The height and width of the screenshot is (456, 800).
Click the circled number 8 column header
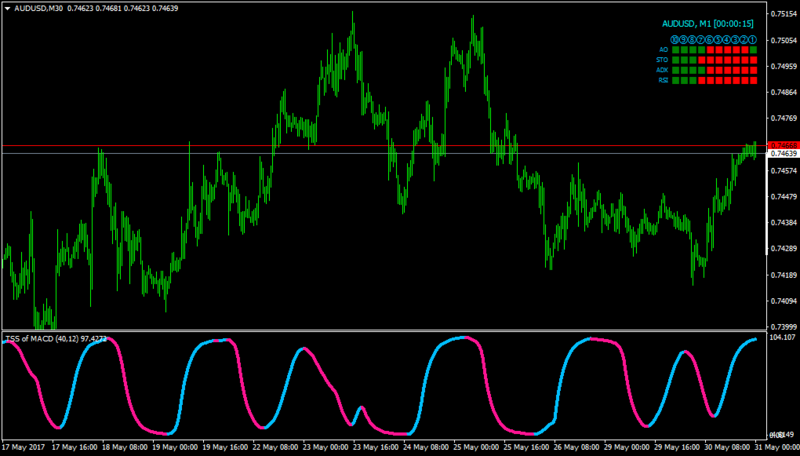click(692, 40)
